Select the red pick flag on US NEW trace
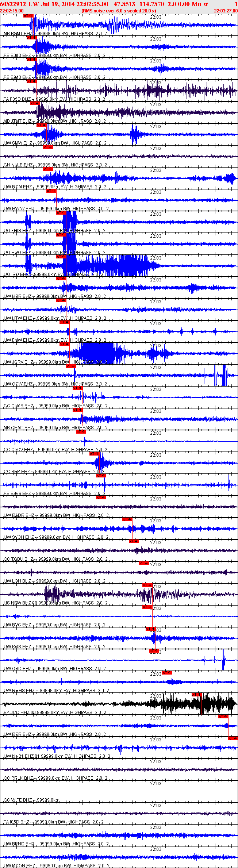238x868 pixels. [147, 585]
